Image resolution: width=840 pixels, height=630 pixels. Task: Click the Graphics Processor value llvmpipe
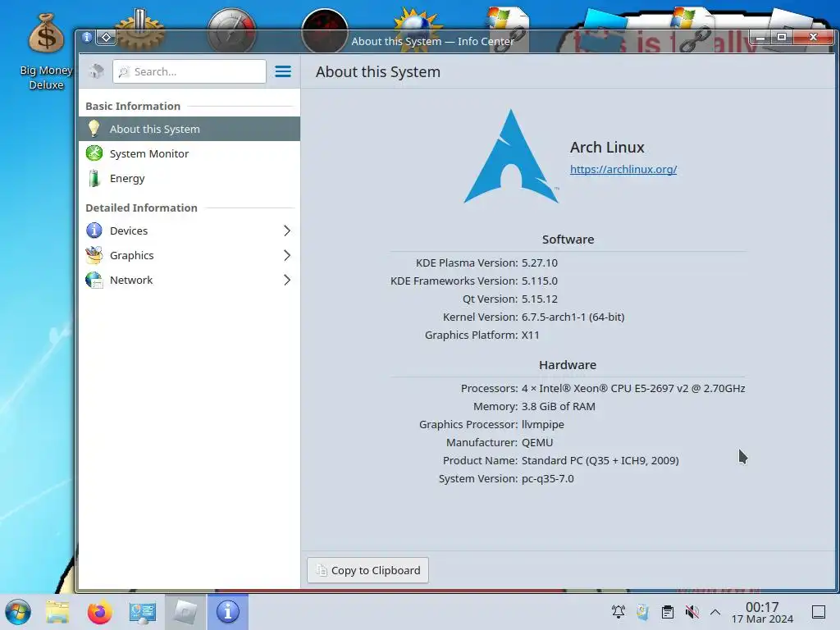point(543,425)
